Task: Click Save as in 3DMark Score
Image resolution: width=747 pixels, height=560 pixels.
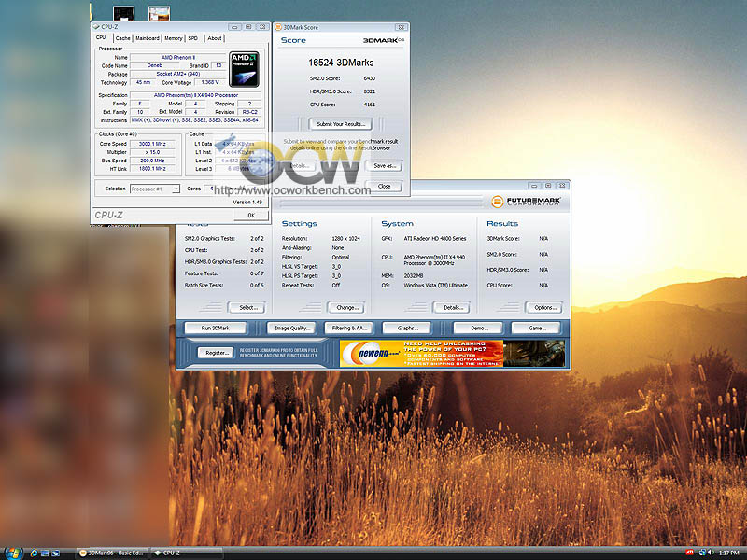Action: point(384,166)
